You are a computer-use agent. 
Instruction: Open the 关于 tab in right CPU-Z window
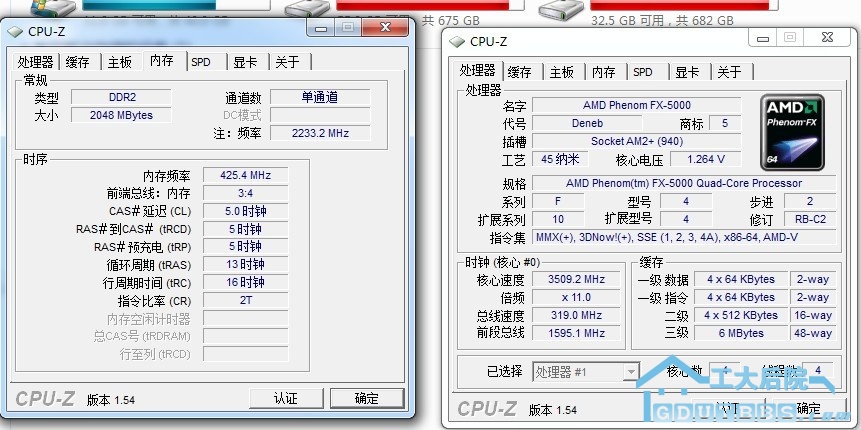729,72
